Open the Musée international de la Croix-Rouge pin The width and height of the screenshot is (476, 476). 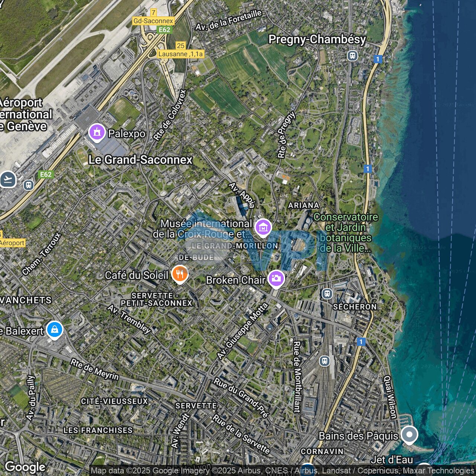coord(263,228)
